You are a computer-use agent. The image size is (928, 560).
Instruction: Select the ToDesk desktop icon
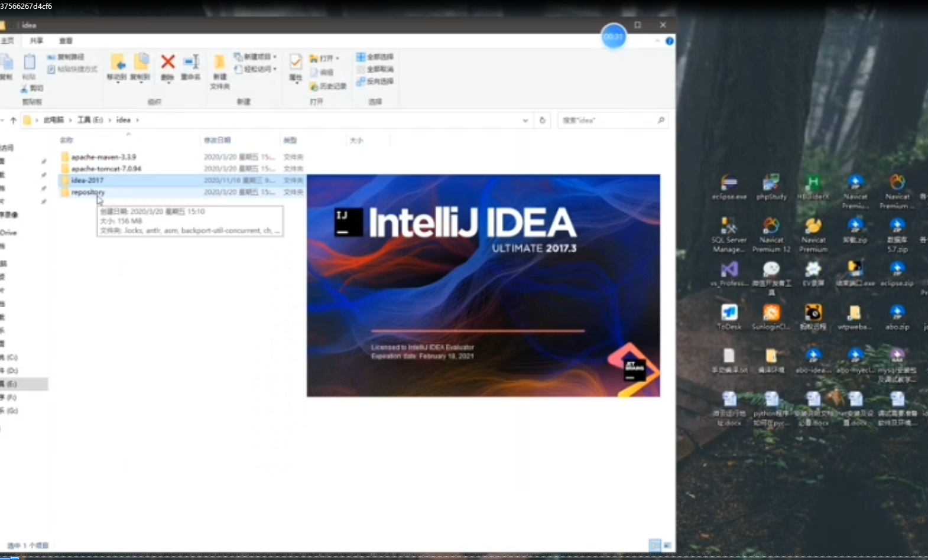(729, 317)
